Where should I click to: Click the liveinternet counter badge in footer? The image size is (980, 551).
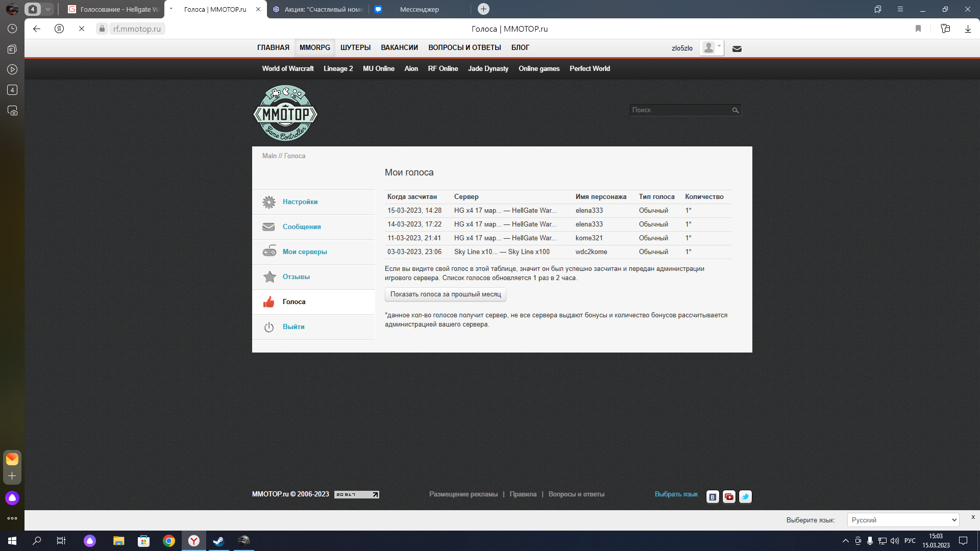pos(356,494)
